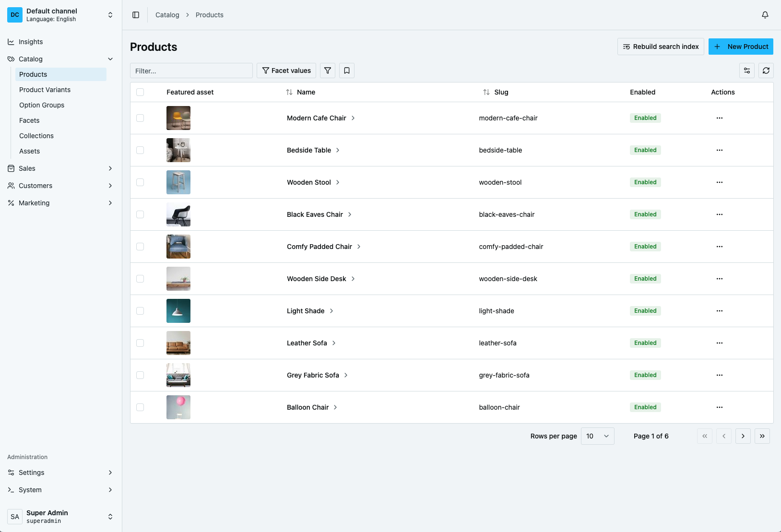Screen dimensions: 781x532
Task: Open the Rows per page dropdown
Action: 597,436
